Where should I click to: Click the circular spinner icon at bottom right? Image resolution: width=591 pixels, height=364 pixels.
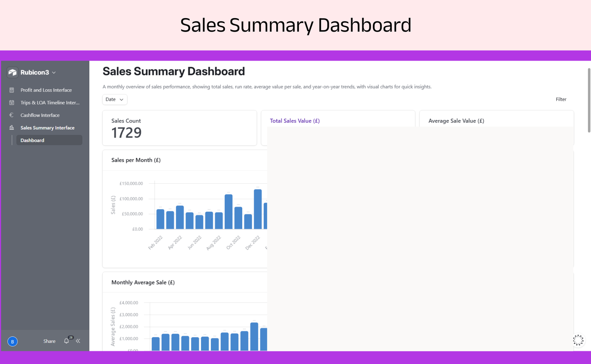(x=578, y=340)
